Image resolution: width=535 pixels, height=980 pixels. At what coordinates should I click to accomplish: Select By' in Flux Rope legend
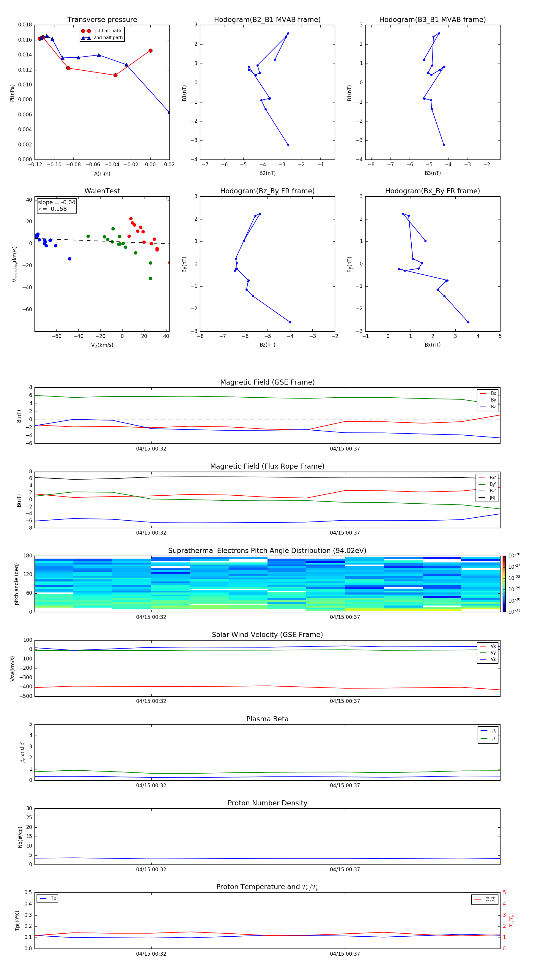(x=487, y=484)
